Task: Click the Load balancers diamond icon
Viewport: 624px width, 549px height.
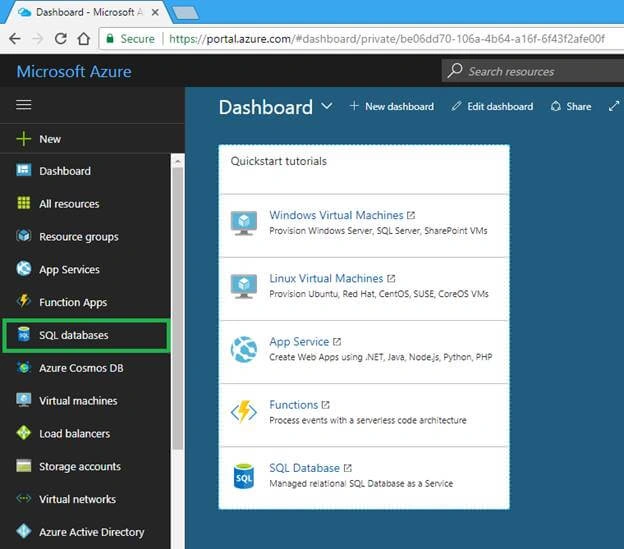Action: click(23, 433)
